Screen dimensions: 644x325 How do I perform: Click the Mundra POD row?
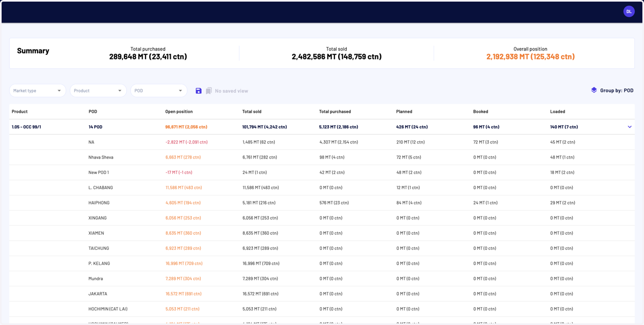(x=322, y=279)
